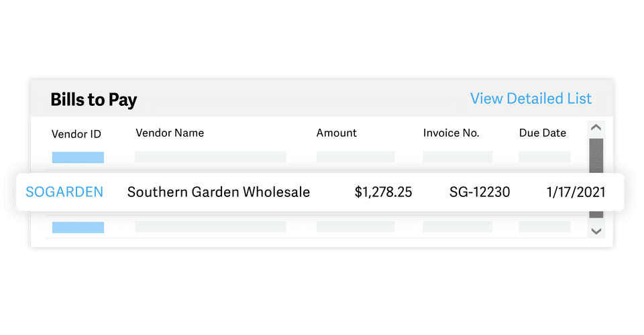Screen dimensions: 644x335
Task: Click the blue vendor ID placeholder below SOGARDEN
Action: point(78,227)
